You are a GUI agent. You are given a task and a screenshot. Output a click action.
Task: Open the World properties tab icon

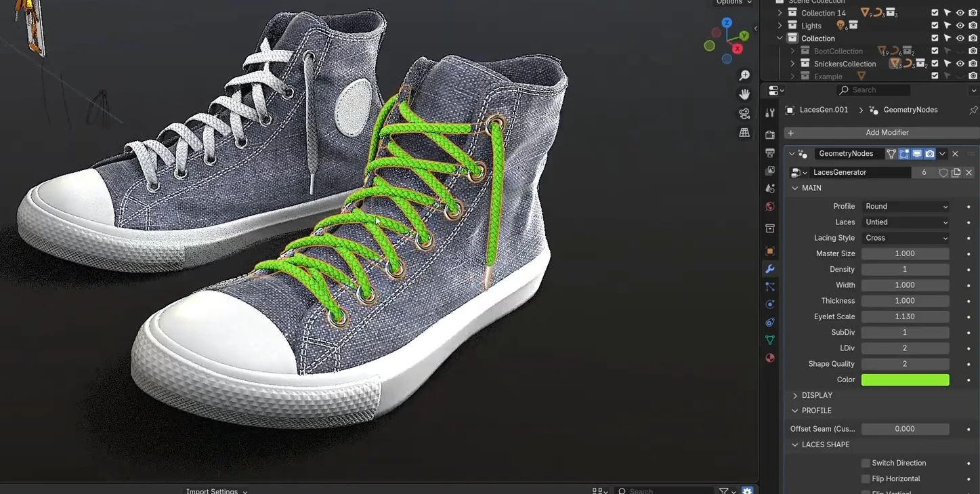pos(770,207)
